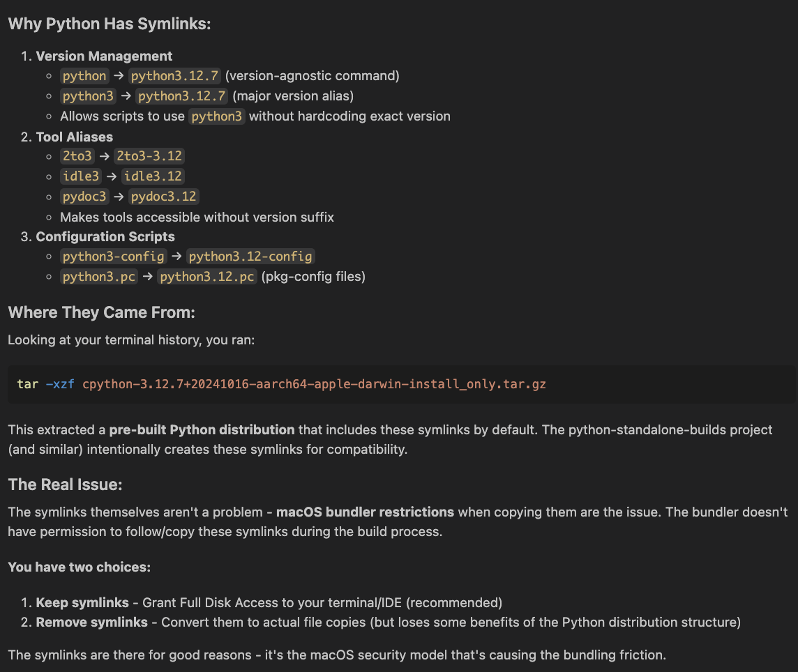Click the "python3-config" inline code chip
Screen dimensions: 798x672
tap(113, 257)
